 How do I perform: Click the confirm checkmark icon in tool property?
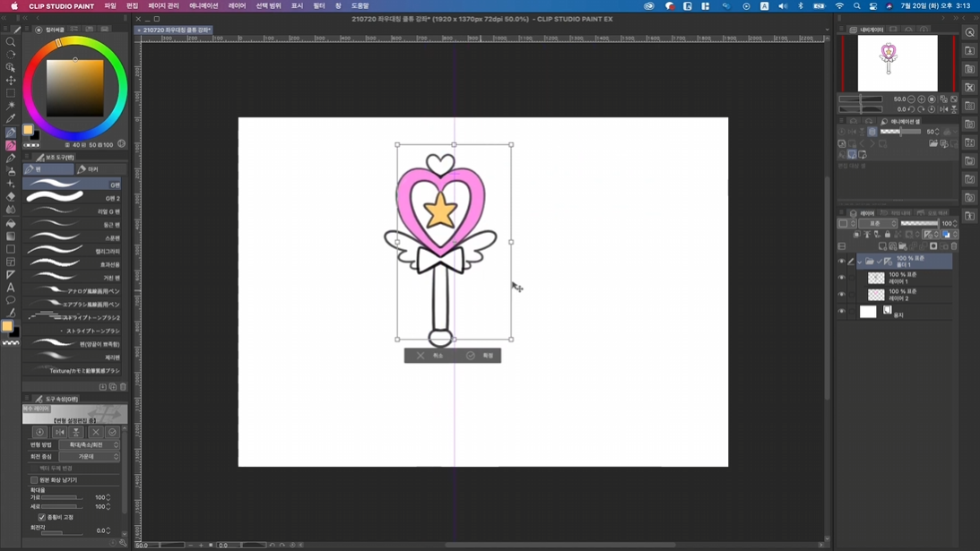click(112, 432)
